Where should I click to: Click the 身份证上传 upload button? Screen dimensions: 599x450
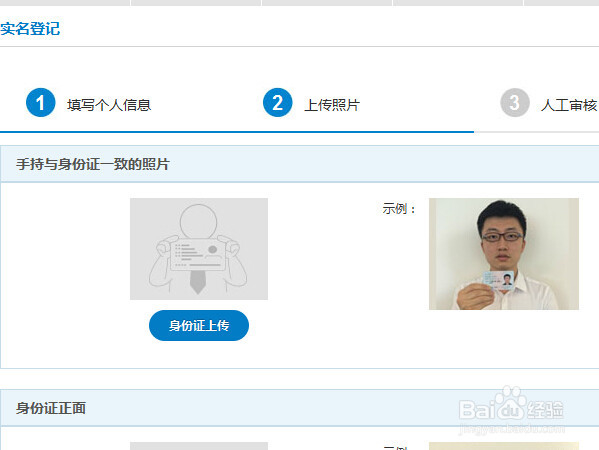tap(199, 325)
